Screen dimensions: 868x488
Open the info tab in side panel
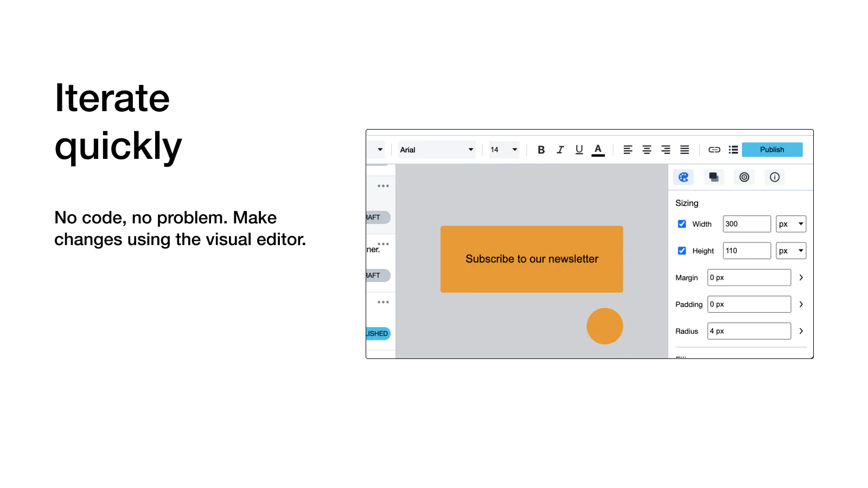pos(775,177)
